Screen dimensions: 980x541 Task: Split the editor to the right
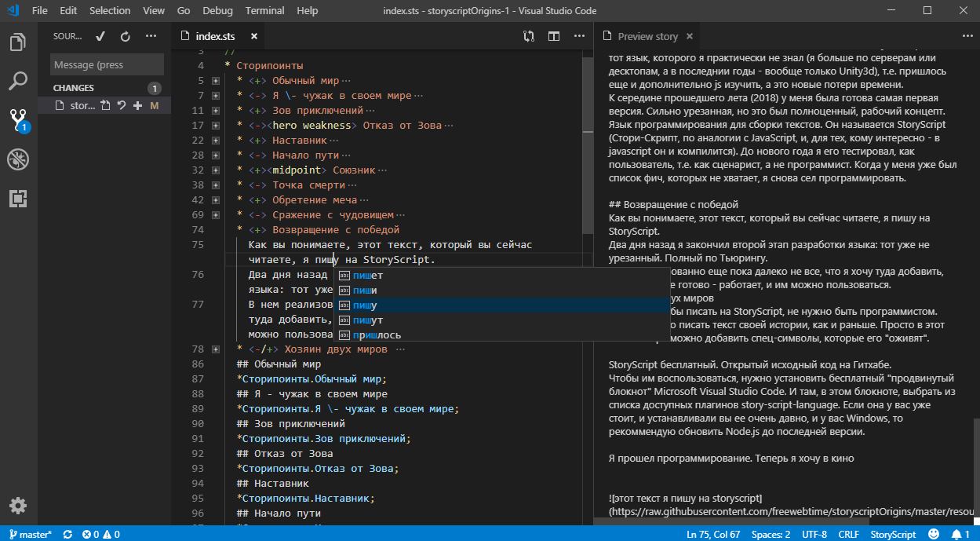coord(554,36)
